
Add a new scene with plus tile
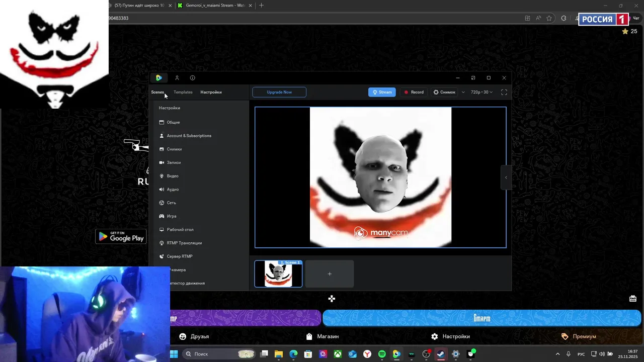click(330, 274)
